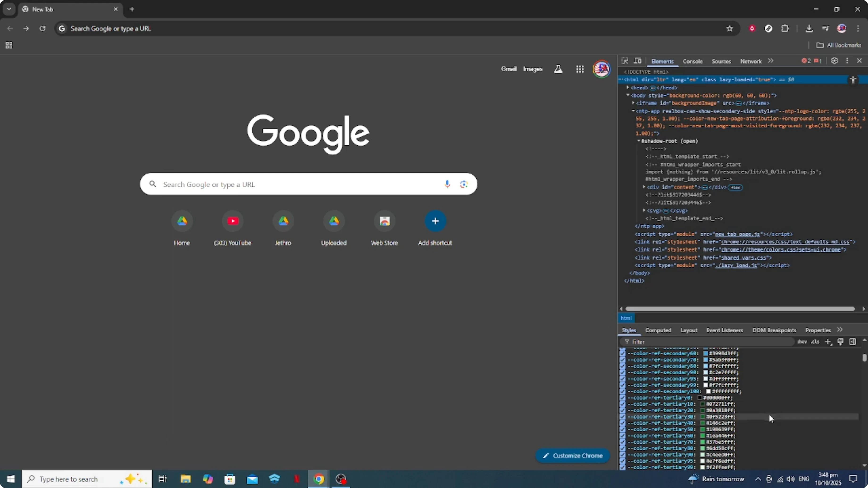Bookmark this tab with the star icon

[730, 29]
